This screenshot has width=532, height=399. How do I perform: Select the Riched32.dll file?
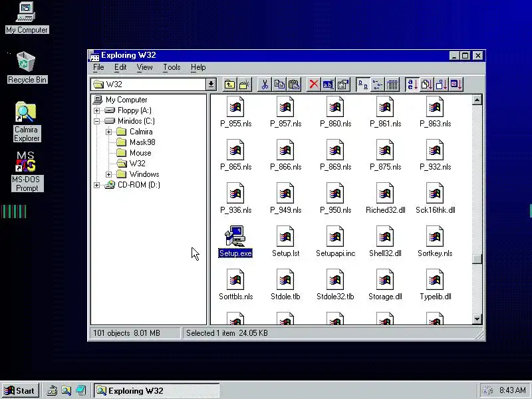click(x=385, y=198)
